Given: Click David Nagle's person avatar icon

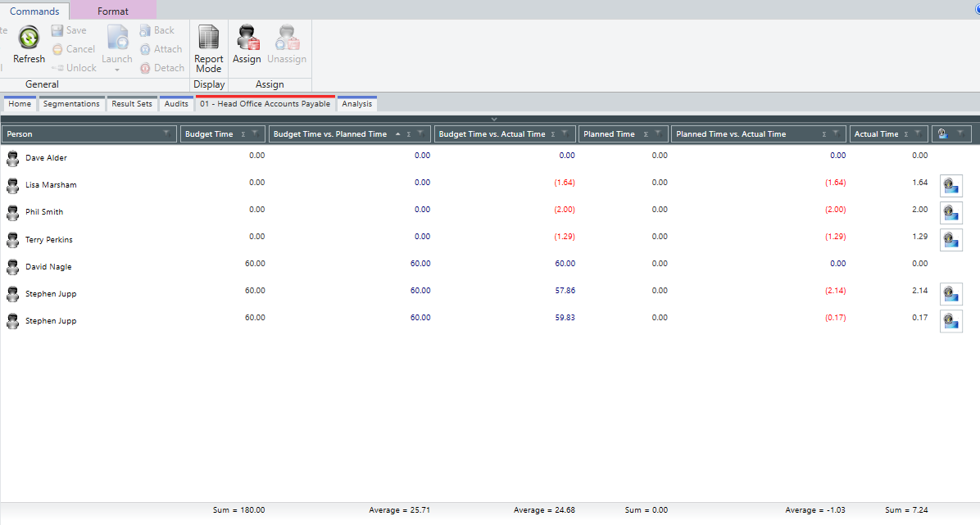Looking at the screenshot, I should tap(12, 267).
